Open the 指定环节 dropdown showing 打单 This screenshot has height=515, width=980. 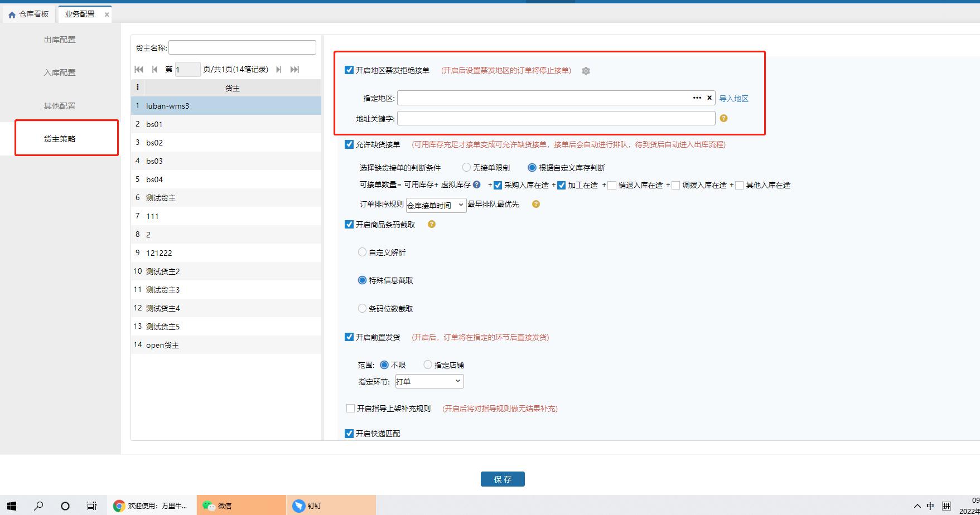pos(428,381)
